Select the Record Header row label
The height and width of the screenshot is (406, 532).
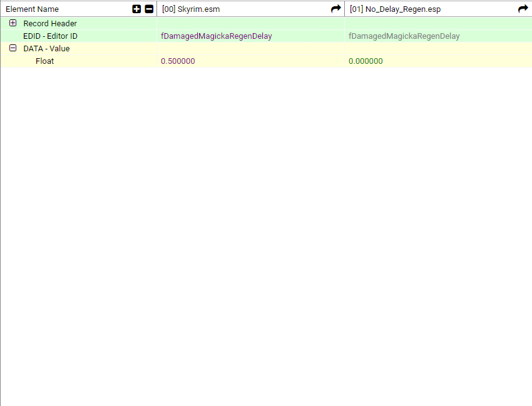pyautogui.click(x=50, y=24)
